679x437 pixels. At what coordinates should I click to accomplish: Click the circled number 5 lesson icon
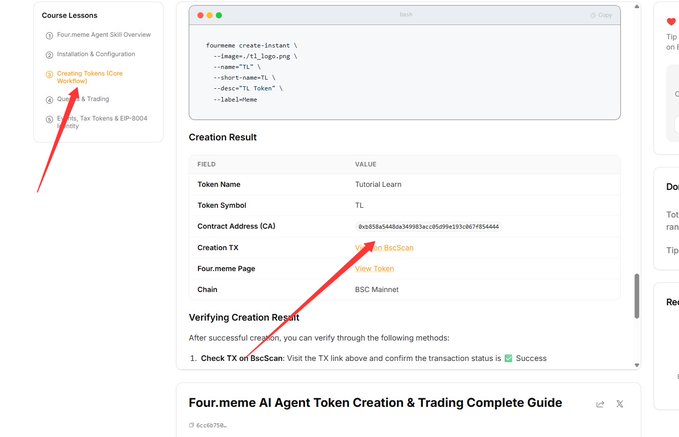click(49, 120)
